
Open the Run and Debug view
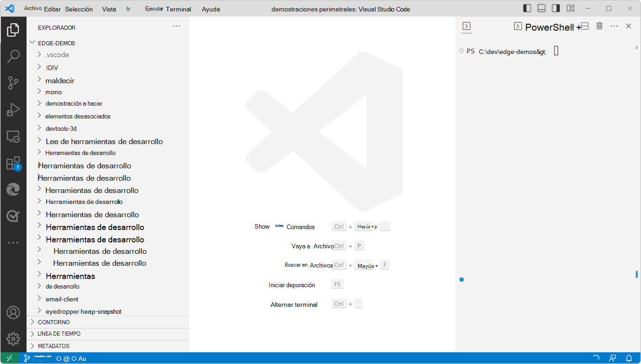click(x=13, y=109)
